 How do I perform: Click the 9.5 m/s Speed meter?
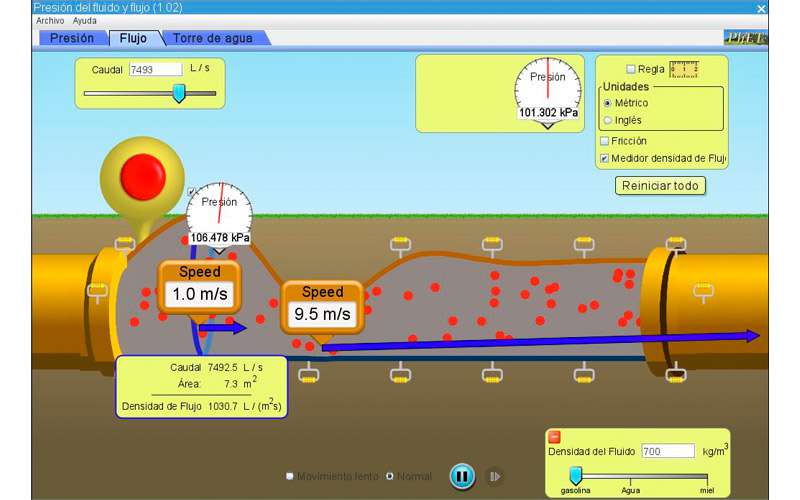point(322,305)
